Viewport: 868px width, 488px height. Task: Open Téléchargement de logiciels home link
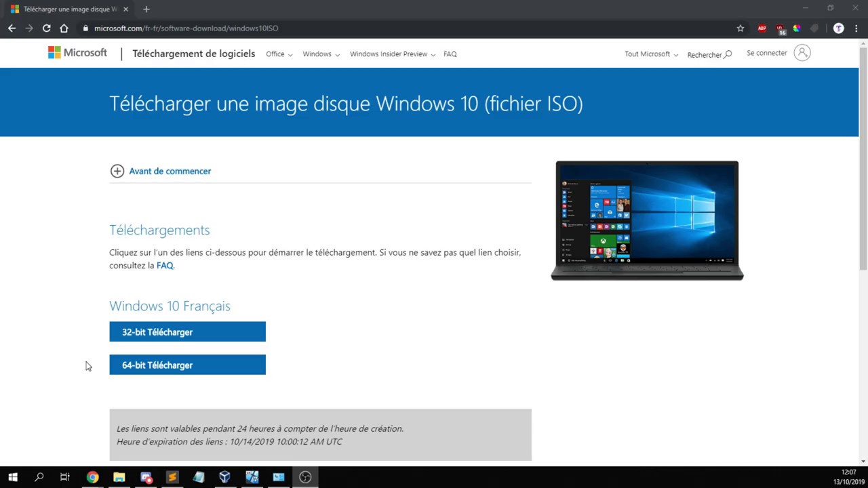pos(194,54)
